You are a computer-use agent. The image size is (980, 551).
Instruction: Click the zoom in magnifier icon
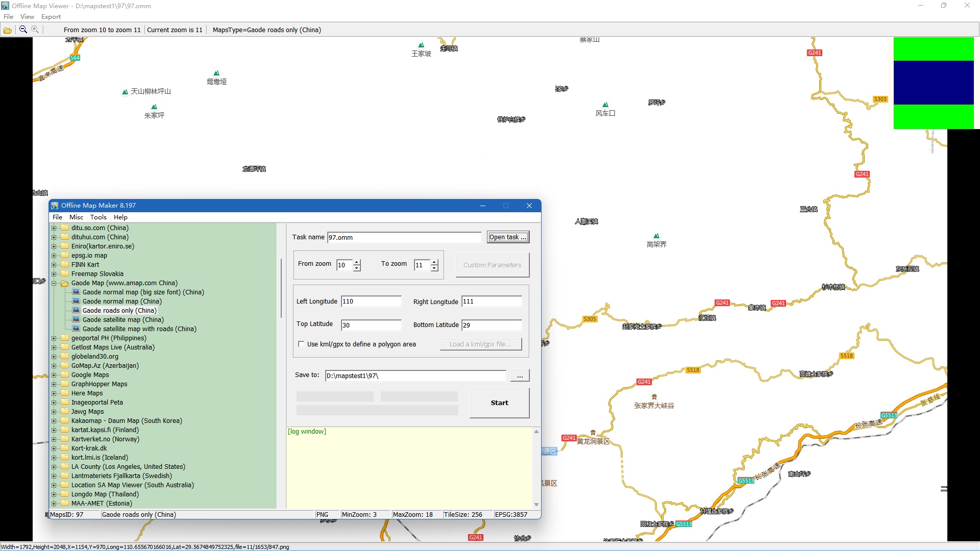pos(35,30)
